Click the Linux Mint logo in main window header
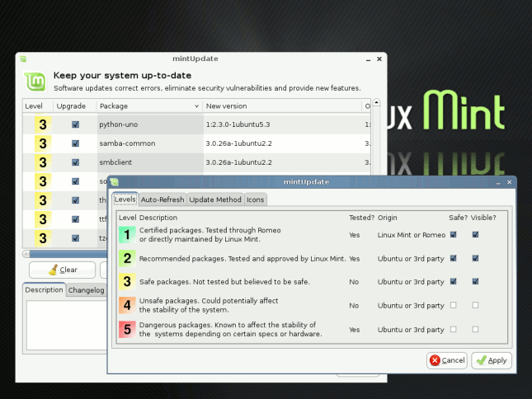 click(35, 82)
